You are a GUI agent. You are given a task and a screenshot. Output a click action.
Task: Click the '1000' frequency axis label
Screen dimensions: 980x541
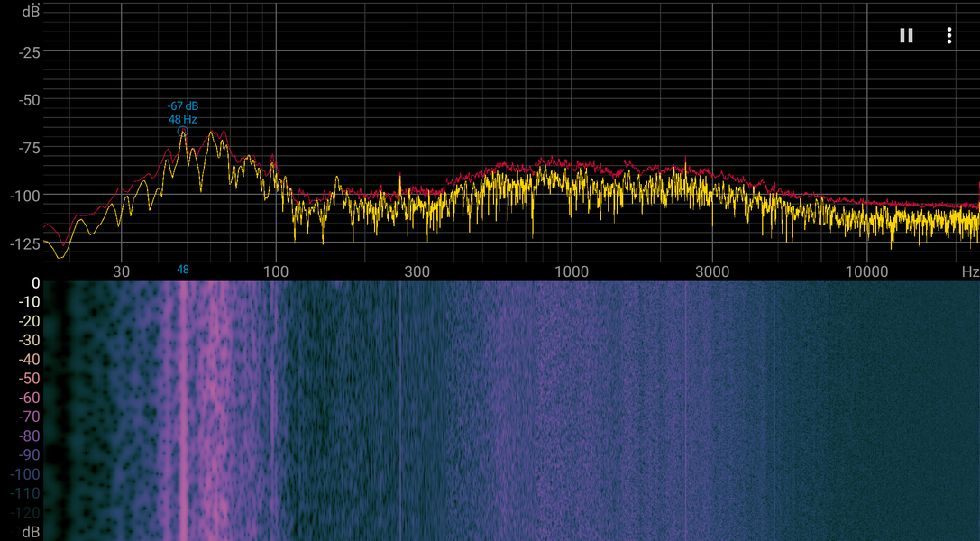pyautogui.click(x=572, y=271)
